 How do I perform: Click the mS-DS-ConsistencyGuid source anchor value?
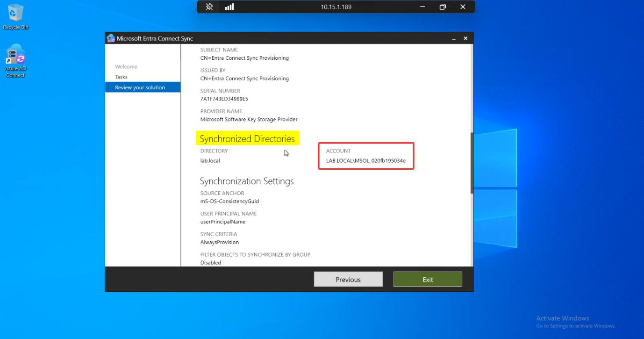[229, 202]
